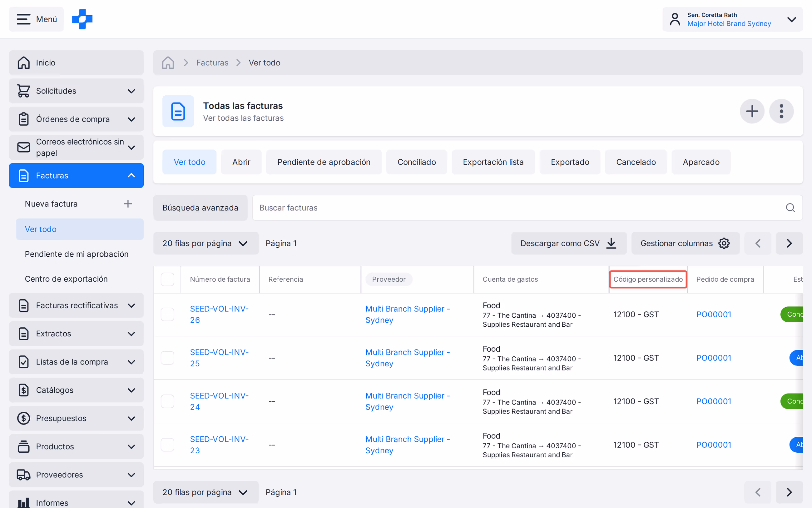Open top rows-per-page dropdown
812x508 pixels.
[x=206, y=243]
